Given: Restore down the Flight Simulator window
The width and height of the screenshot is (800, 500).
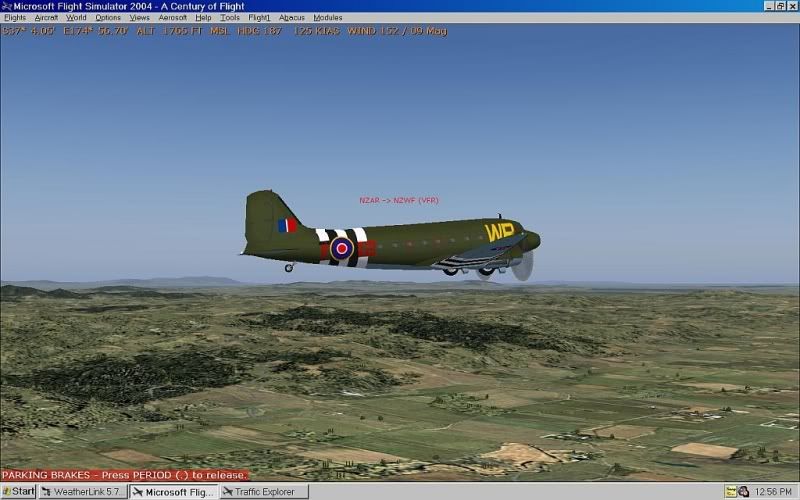Looking at the screenshot, I should click(x=780, y=6).
